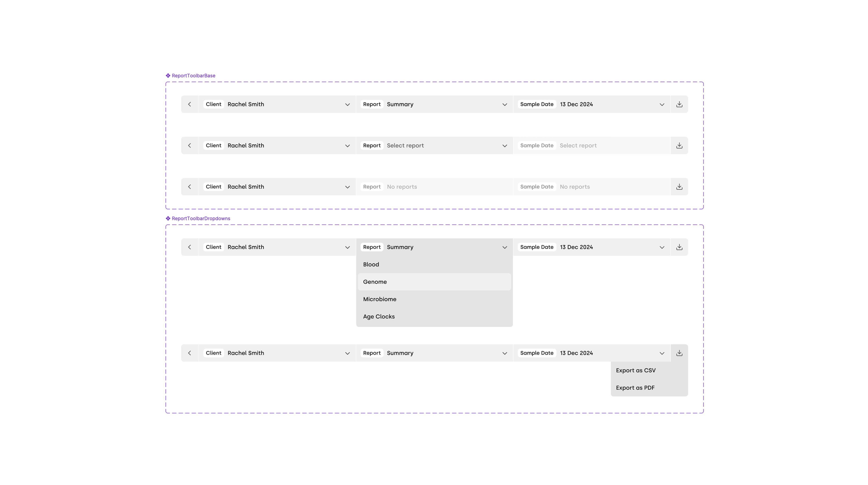The width and height of the screenshot is (868, 485).
Task: Choose Export as CSV
Action: click(x=635, y=370)
